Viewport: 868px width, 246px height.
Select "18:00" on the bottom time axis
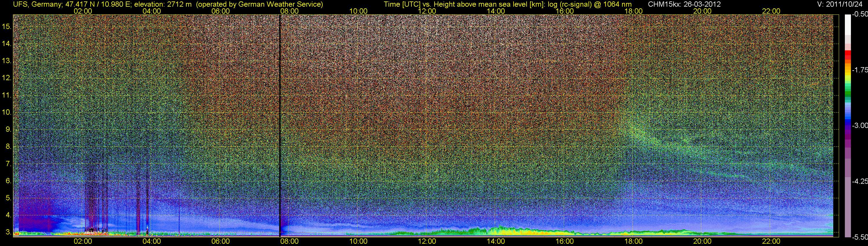pos(633,241)
